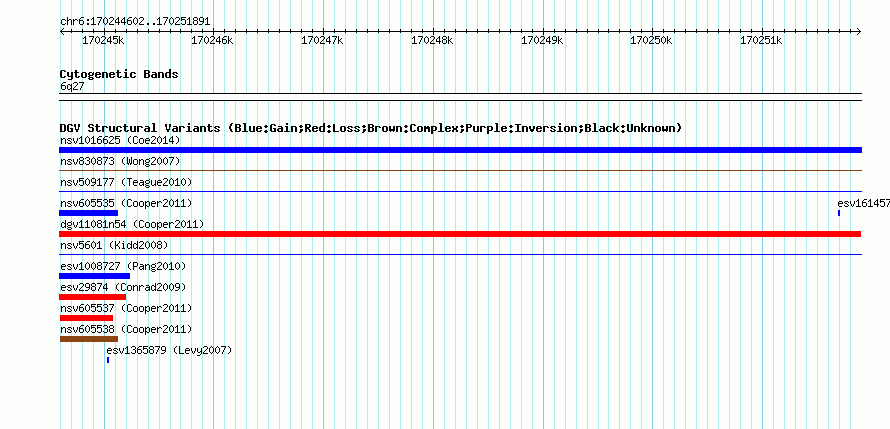The height and width of the screenshot is (429, 890).
Task: Open esv1008727 (Pang2010) variant label
Action: pyautogui.click(x=123, y=266)
